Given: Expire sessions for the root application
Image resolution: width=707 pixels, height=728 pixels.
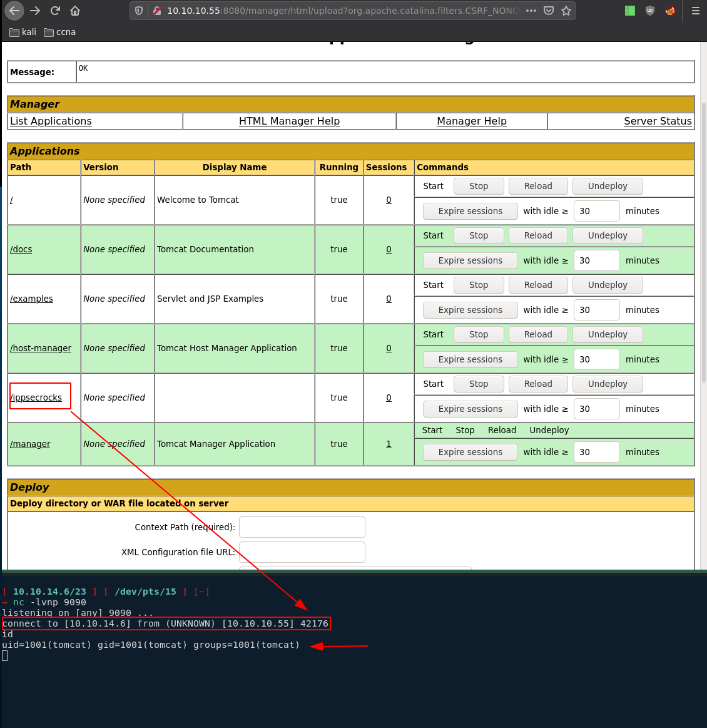Looking at the screenshot, I should (x=470, y=211).
